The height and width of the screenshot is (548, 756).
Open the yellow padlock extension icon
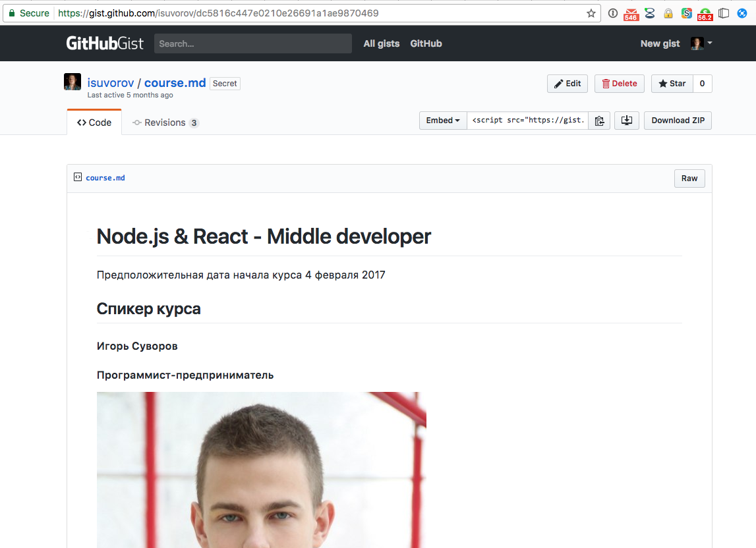pyautogui.click(x=668, y=13)
